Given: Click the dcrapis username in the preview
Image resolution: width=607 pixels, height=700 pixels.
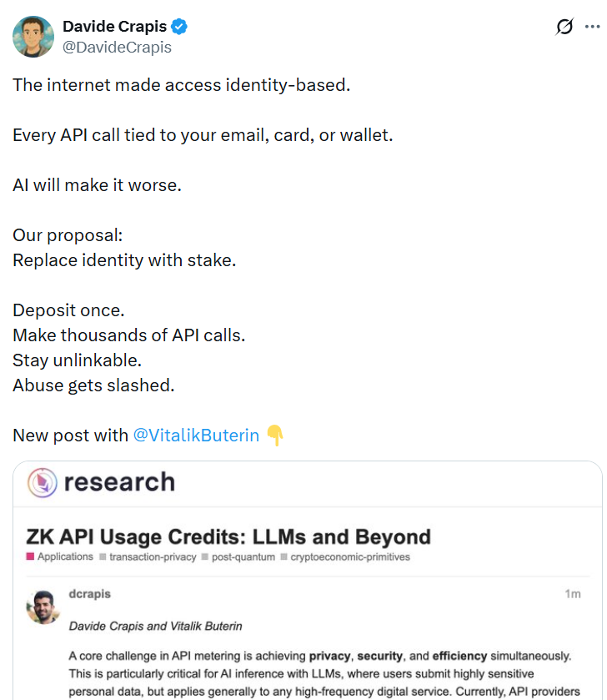Looking at the screenshot, I should pos(89,594).
